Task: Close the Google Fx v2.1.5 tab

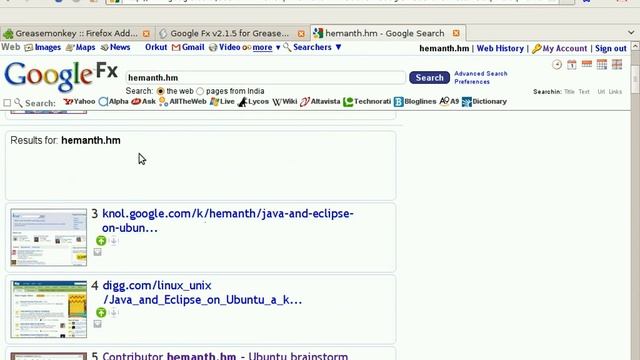Action: click(301, 33)
